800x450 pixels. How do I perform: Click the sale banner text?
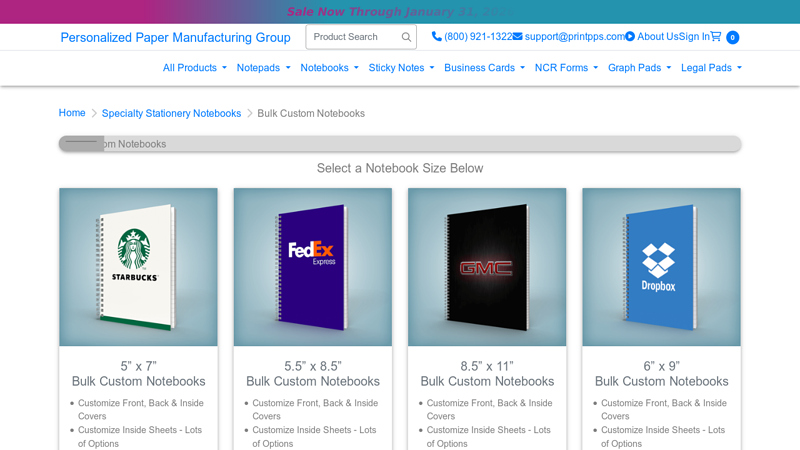400,11
